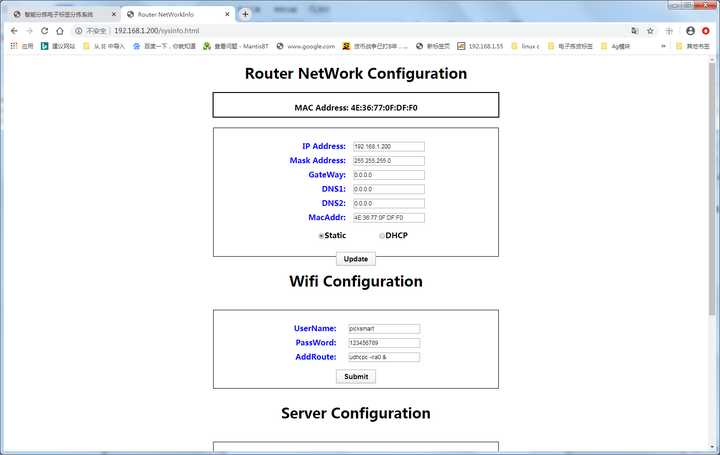Viewport: 720px width, 455px height.
Task: Show hidden bookmarks overflow chevron
Action: (x=663, y=46)
